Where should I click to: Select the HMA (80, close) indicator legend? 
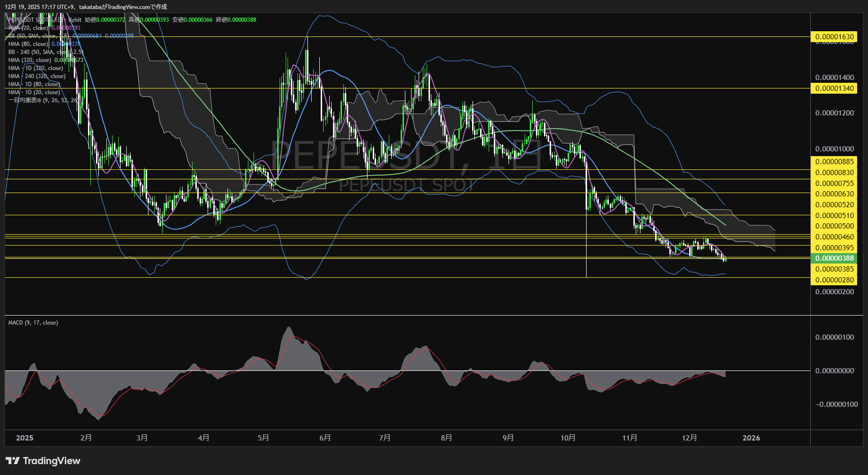[28, 44]
